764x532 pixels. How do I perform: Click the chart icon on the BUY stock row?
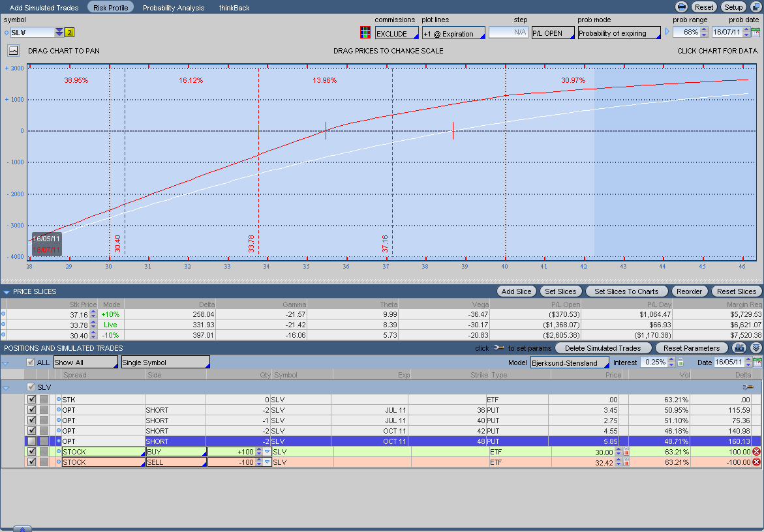44,452
